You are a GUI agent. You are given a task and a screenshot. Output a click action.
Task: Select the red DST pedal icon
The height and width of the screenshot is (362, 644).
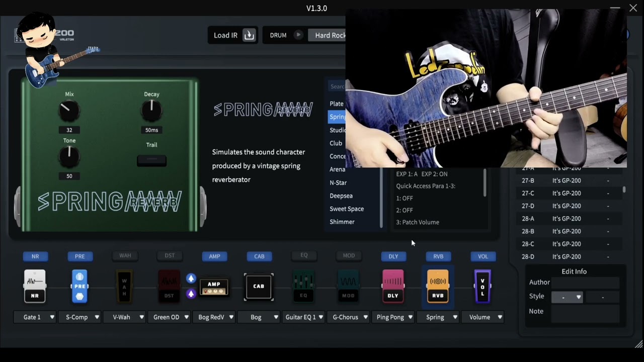[x=169, y=286]
